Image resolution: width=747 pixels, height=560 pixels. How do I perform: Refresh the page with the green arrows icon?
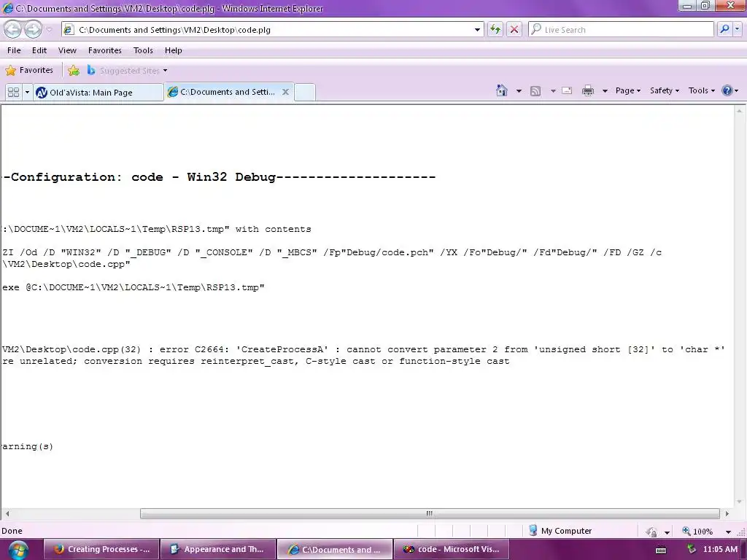(x=495, y=29)
